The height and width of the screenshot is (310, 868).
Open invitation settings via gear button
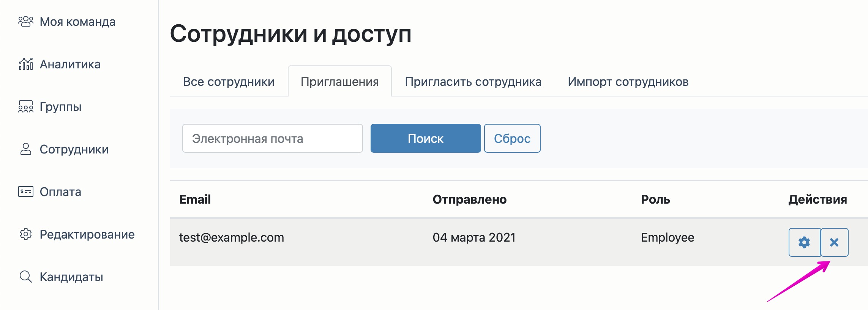(x=804, y=242)
